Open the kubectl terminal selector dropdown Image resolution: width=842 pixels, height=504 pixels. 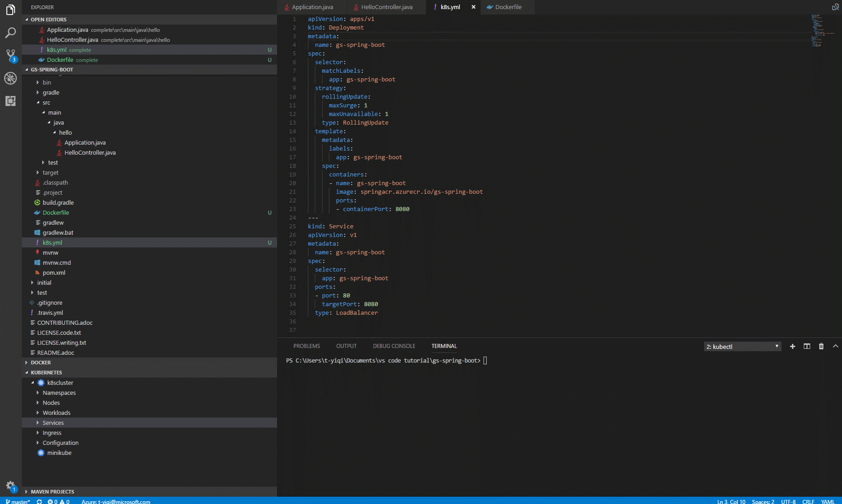tap(742, 347)
